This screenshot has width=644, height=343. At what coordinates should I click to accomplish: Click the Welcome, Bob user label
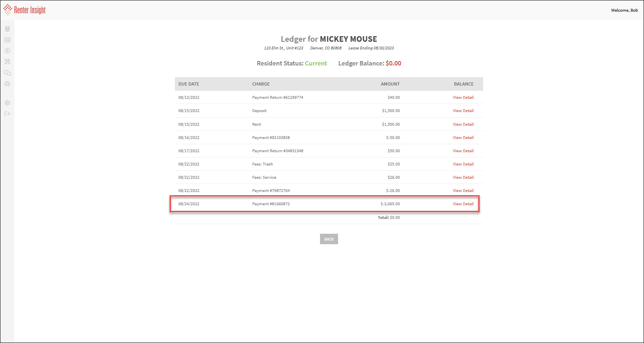coord(624,10)
